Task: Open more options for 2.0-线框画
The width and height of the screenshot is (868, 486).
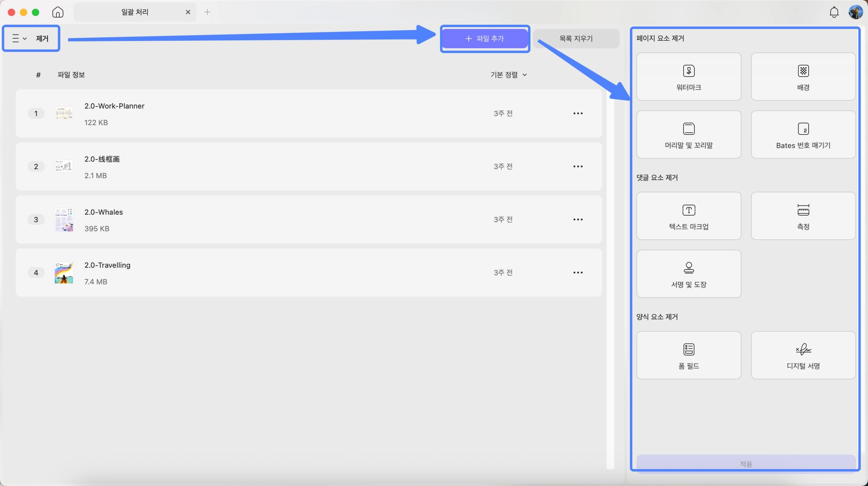Action: coord(578,167)
